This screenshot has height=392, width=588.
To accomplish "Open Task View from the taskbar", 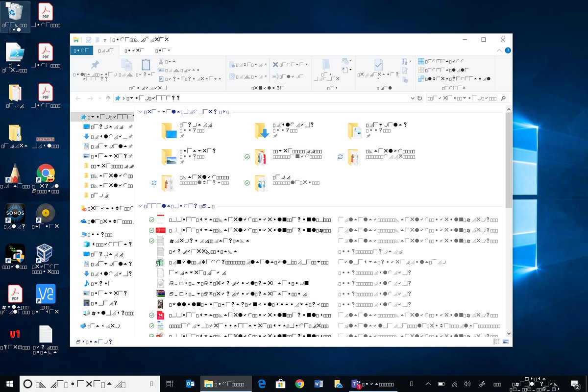I will pyautogui.click(x=170, y=384).
